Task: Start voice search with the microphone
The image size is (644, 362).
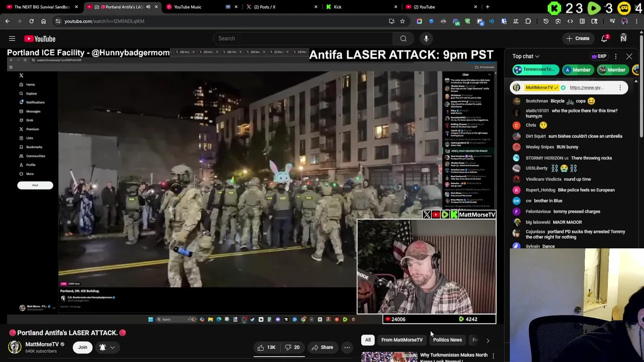Action: (x=426, y=39)
